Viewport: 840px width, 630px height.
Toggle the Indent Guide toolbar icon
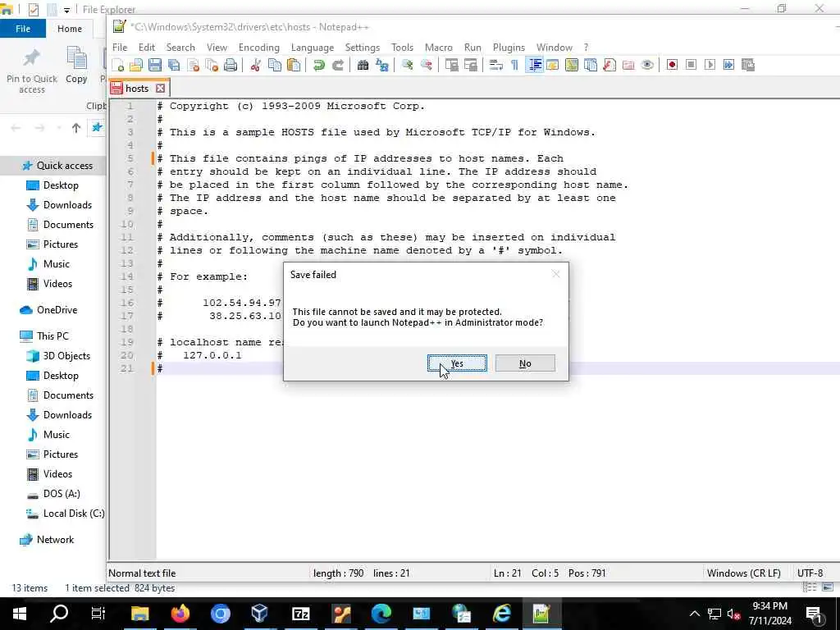click(534, 66)
